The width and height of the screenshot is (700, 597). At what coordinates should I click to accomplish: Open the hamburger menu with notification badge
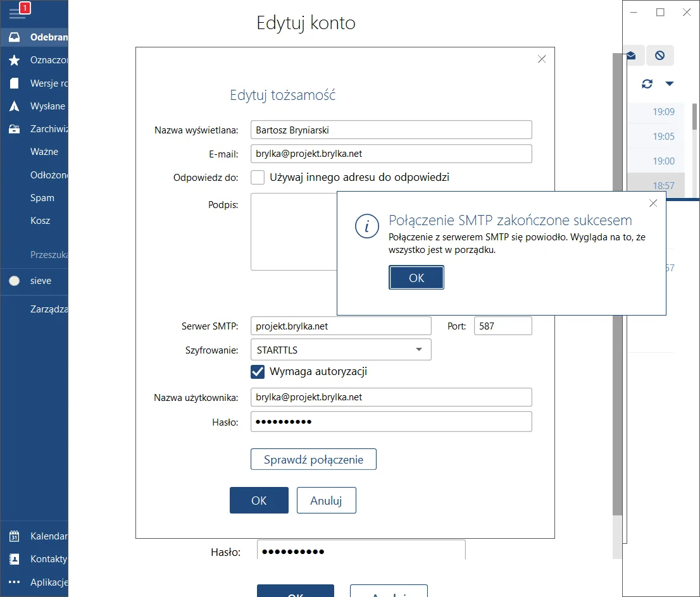tap(16, 12)
